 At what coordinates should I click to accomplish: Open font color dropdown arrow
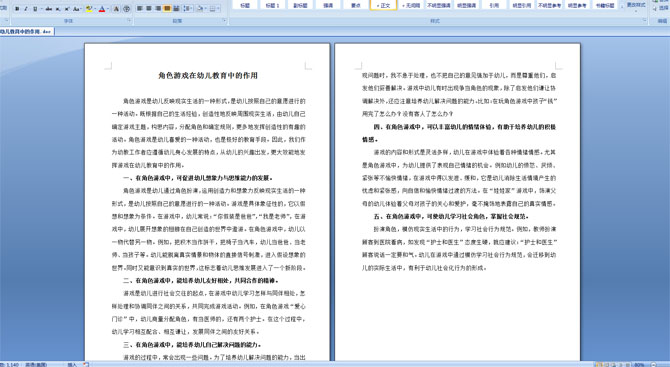108,9
